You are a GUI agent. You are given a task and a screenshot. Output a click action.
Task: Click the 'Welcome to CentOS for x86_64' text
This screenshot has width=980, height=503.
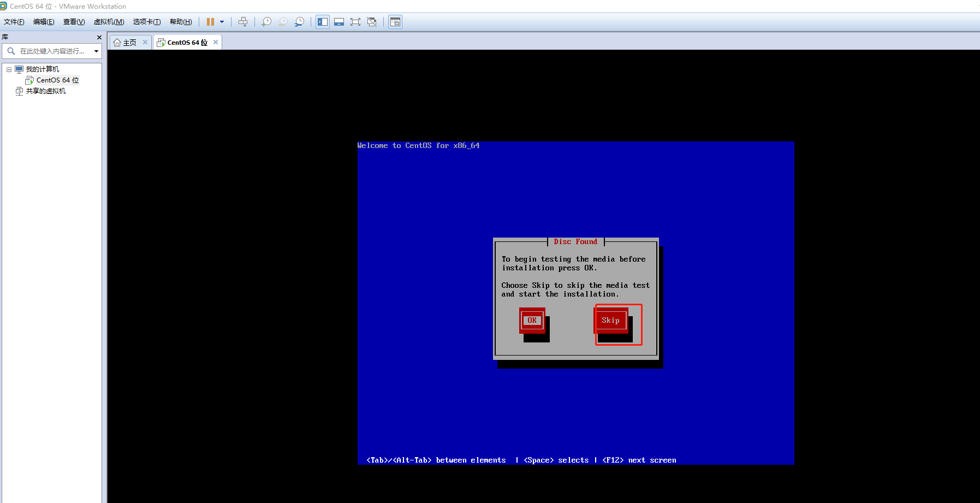click(x=419, y=145)
